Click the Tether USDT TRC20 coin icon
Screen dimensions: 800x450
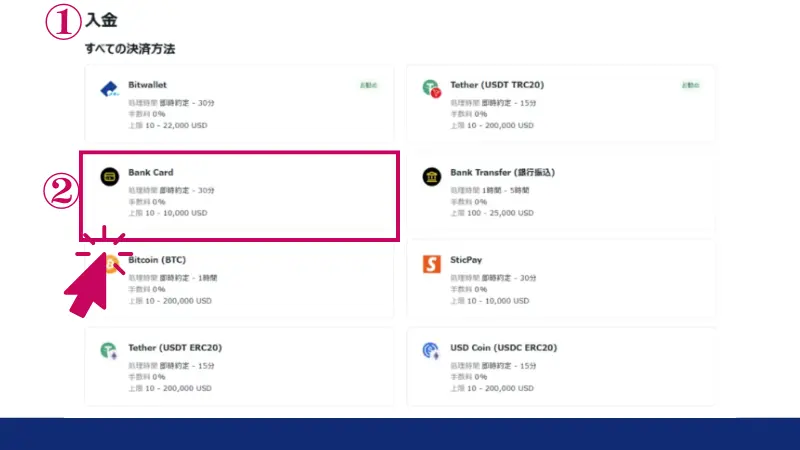[431, 89]
